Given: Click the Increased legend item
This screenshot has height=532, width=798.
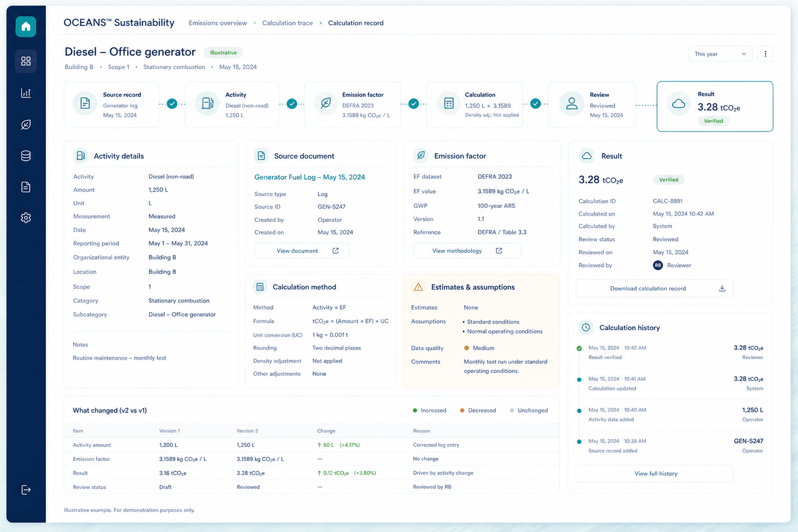Looking at the screenshot, I should point(429,410).
